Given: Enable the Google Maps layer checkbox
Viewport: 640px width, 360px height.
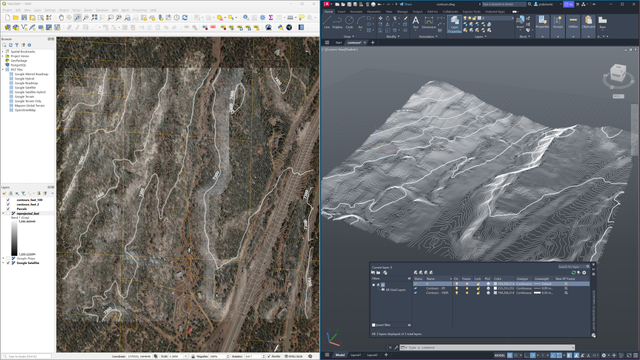Looking at the screenshot, I should [x=8, y=258].
